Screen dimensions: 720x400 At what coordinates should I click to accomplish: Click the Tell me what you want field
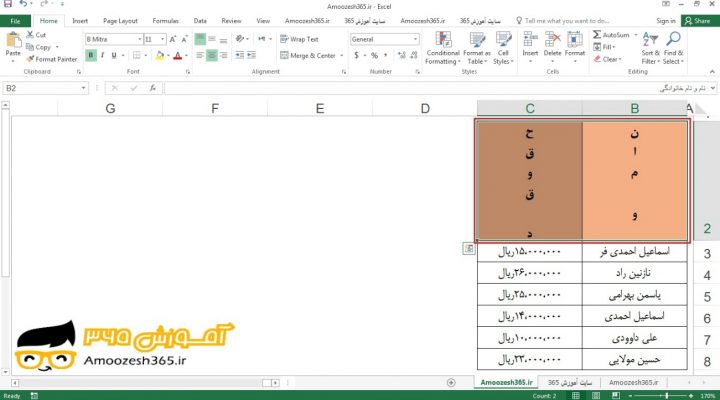click(563, 21)
